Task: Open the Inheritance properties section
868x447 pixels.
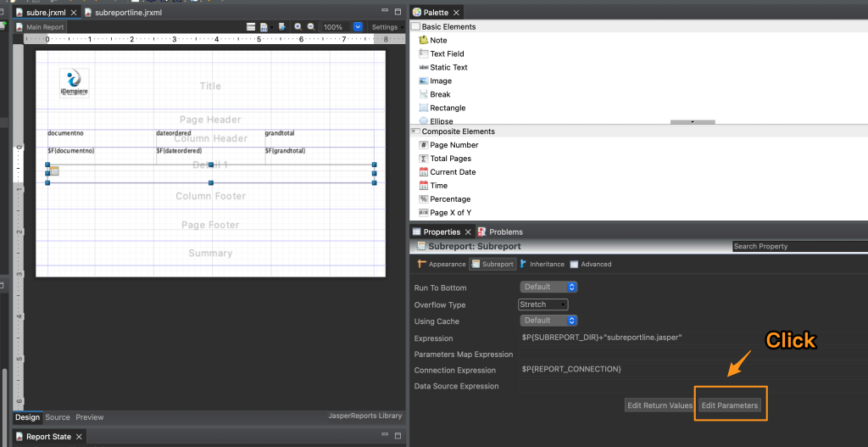Action: [542, 264]
